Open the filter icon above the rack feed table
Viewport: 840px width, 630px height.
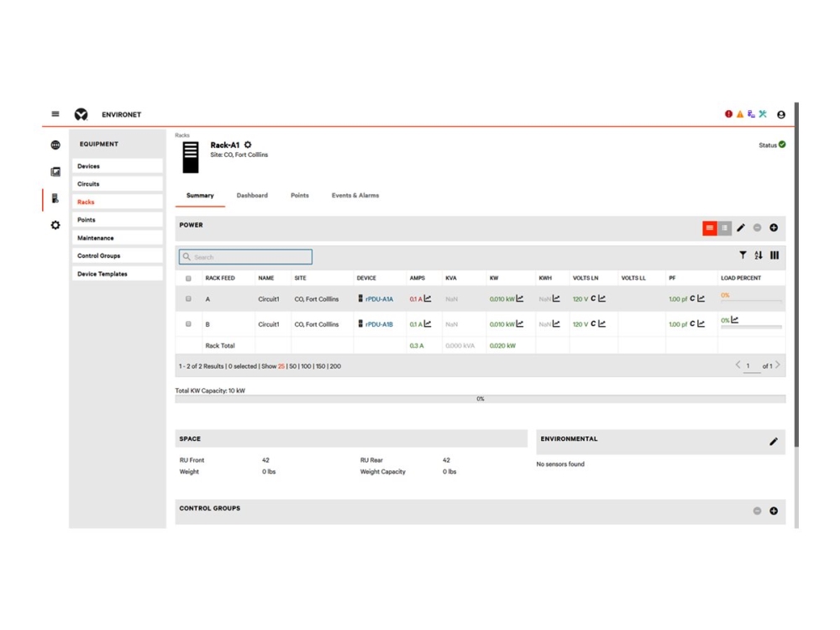click(x=742, y=255)
